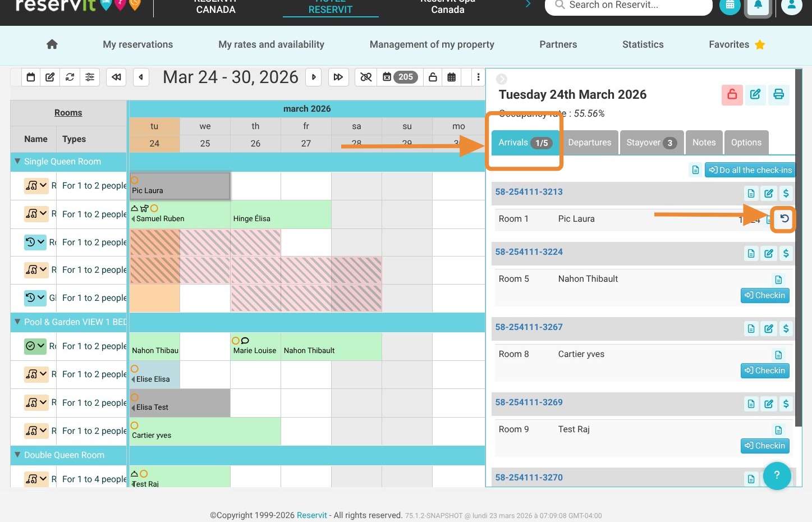Viewport: 812px width, 522px height.
Task: Open the Favorites menu
Action: tap(737, 44)
